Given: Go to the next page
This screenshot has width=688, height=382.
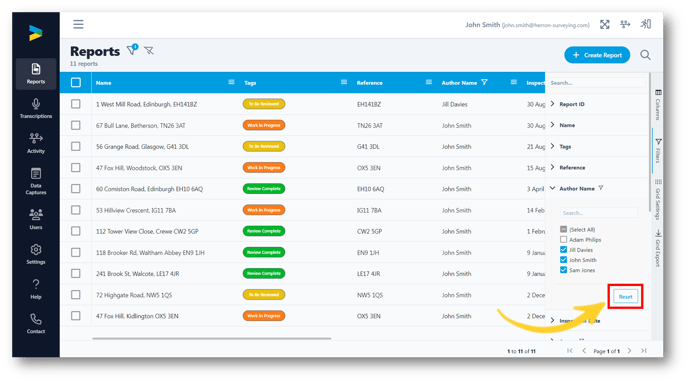Looking at the screenshot, I should click(x=629, y=350).
